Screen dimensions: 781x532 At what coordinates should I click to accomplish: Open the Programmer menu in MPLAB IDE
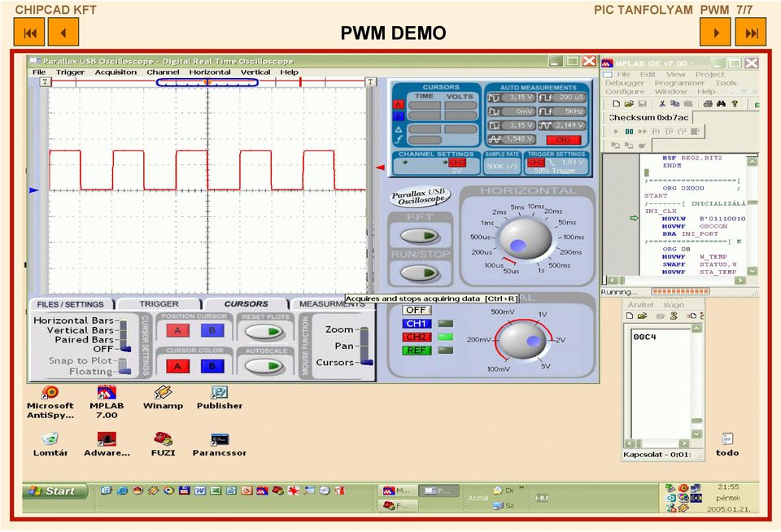pyautogui.click(x=679, y=83)
